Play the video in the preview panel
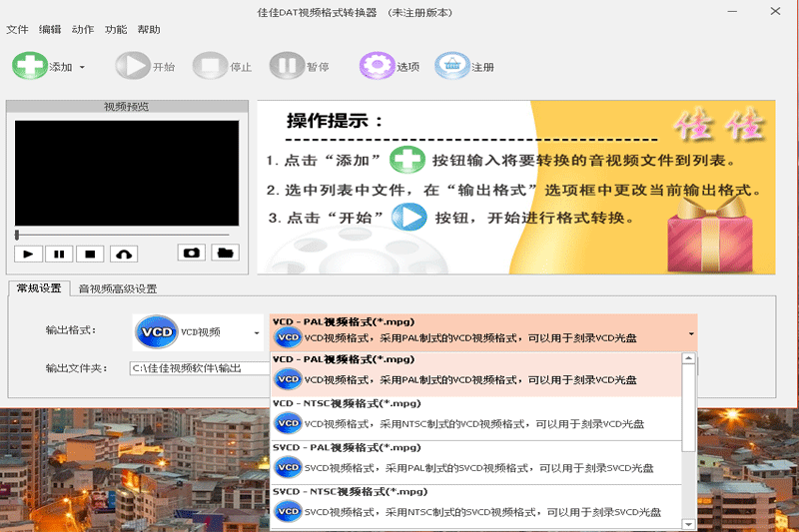This screenshot has height=532, width=799. tap(29, 254)
